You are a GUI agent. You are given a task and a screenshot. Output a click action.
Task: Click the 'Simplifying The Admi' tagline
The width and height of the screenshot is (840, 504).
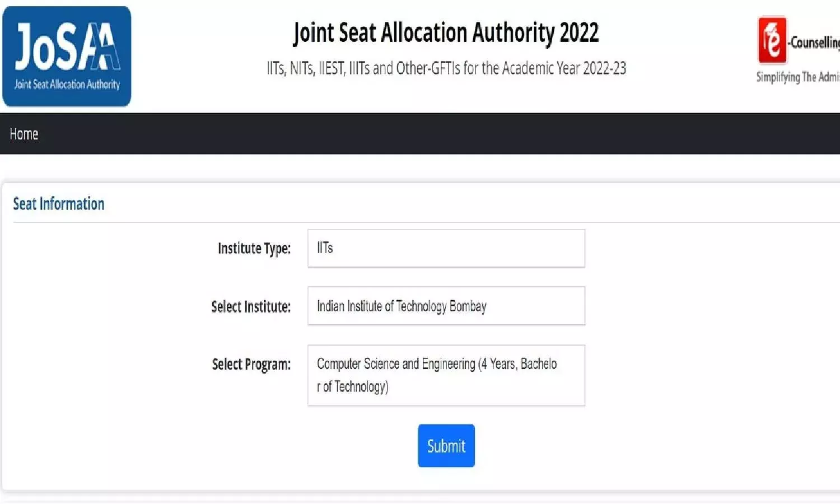pyautogui.click(x=797, y=77)
